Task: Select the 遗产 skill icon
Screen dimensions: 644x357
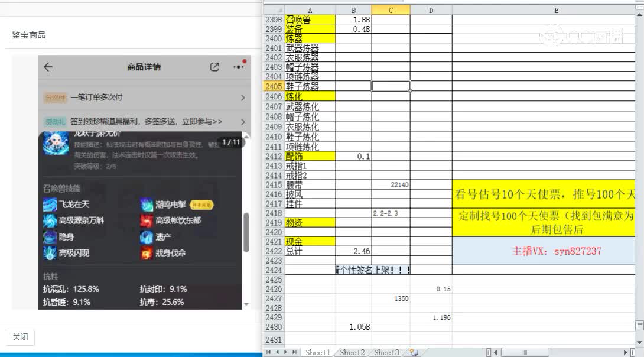Action: [147, 236]
